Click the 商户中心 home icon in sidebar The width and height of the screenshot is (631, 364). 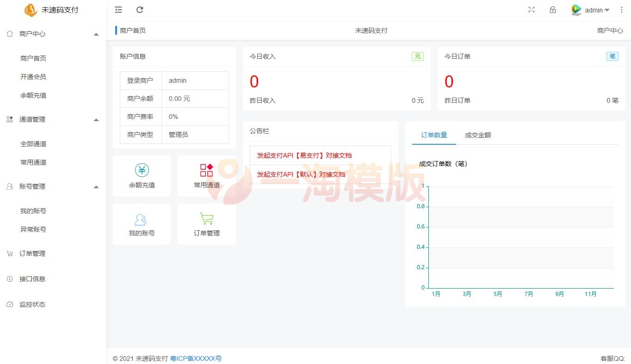click(10, 34)
